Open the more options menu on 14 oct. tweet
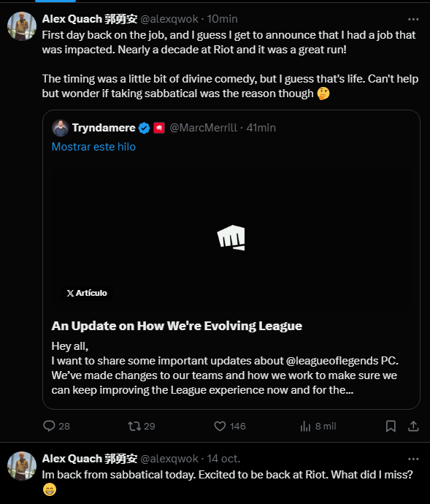 click(413, 459)
